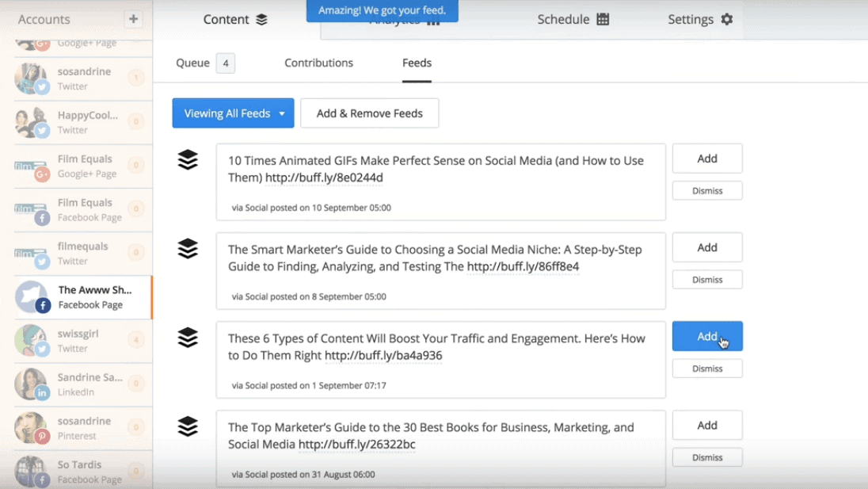Select swissgirl Twitter account
Screen dimensions: 868x489
[x=83, y=341]
